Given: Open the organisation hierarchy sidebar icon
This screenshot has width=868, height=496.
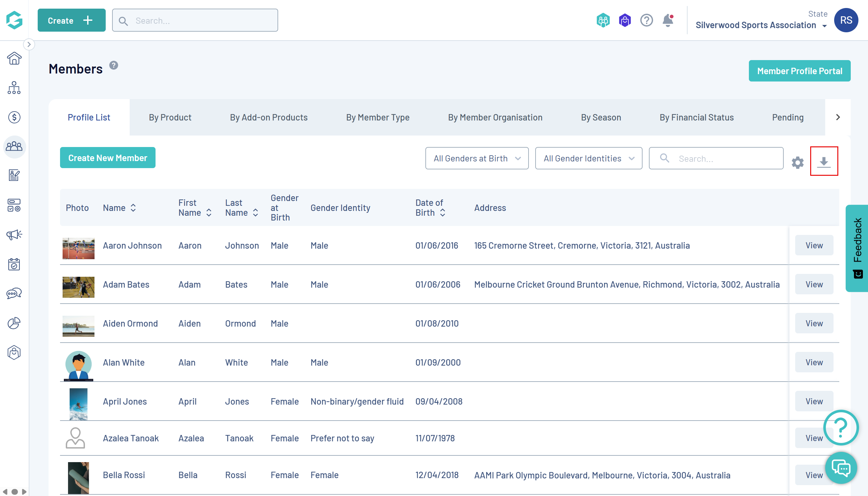Looking at the screenshot, I should point(14,88).
